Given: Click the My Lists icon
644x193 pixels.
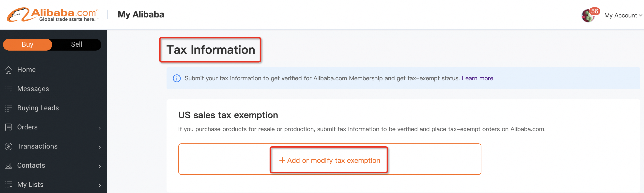Looking at the screenshot, I should coord(9,185).
